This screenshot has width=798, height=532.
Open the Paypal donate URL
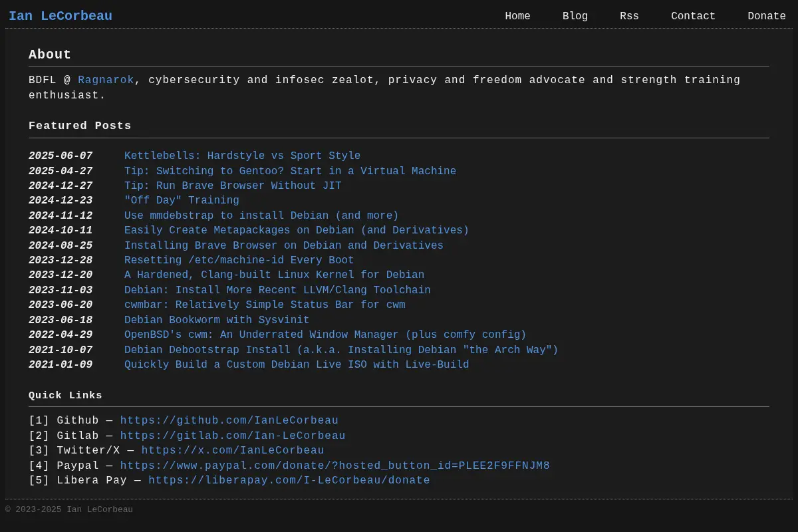click(335, 465)
